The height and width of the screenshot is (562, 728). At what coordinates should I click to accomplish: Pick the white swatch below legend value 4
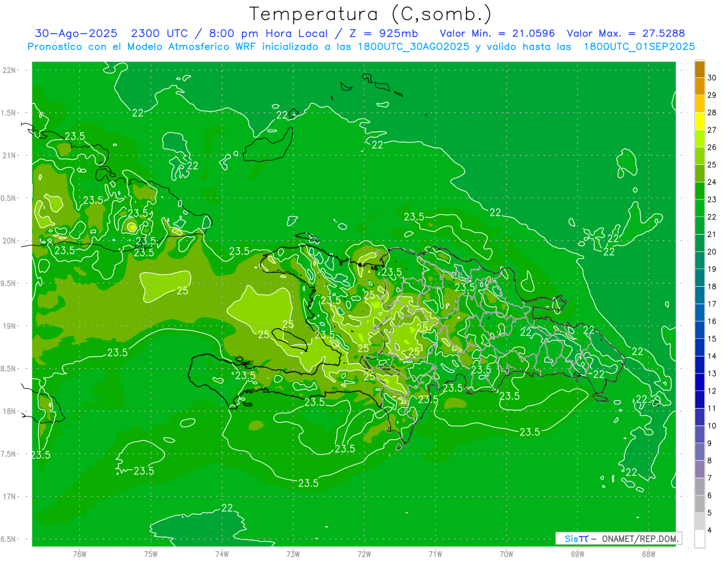coord(699,539)
